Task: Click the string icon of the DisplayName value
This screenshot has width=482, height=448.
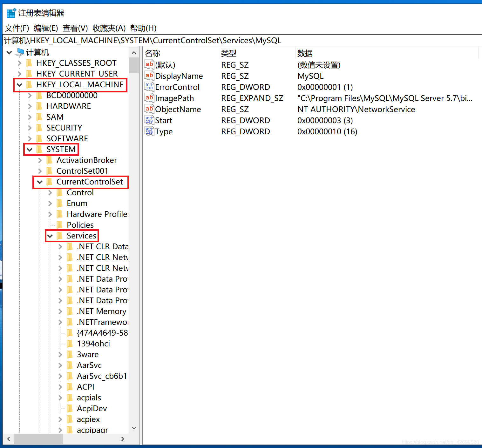Action: tap(149, 76)
